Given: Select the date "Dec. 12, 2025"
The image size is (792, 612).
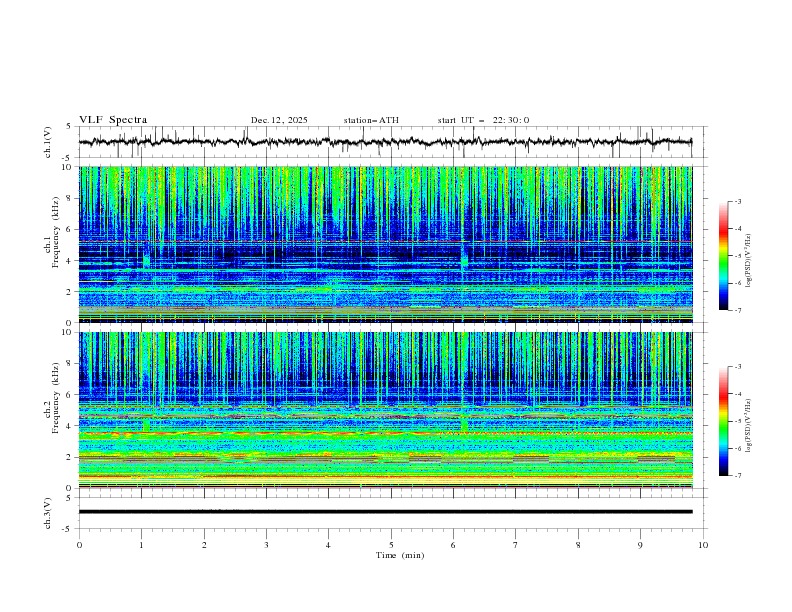Looking at the screenshot, I should click(x=279, y=120).
